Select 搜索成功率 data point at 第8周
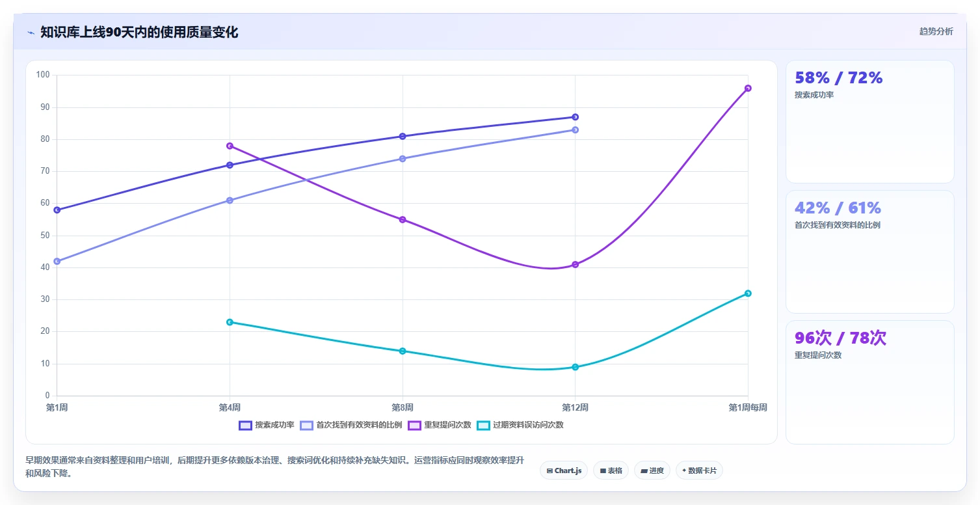980x505 pixels. point(403,136)
